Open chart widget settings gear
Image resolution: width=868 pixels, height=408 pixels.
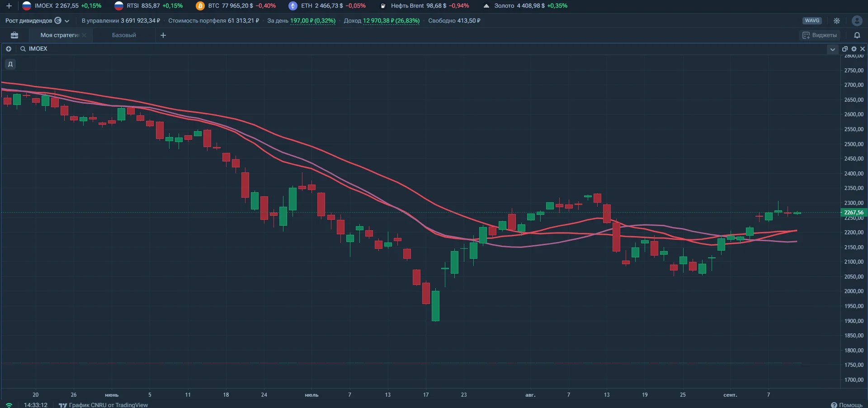point(854,49)
